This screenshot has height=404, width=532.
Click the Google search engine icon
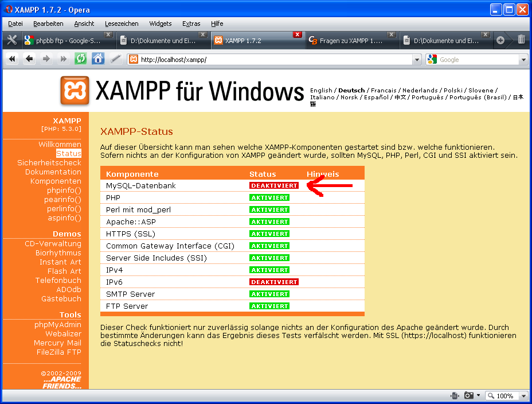click(432, 60)
